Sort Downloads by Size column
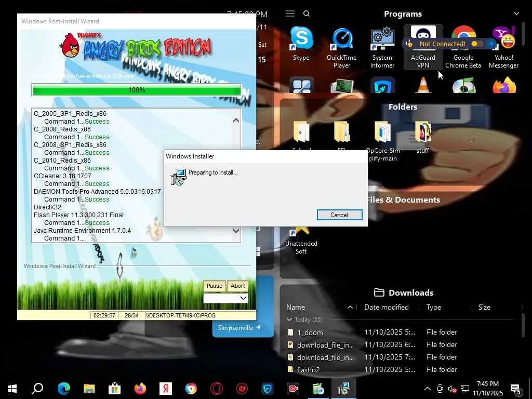The image size is (532, 399). point(484,307)
